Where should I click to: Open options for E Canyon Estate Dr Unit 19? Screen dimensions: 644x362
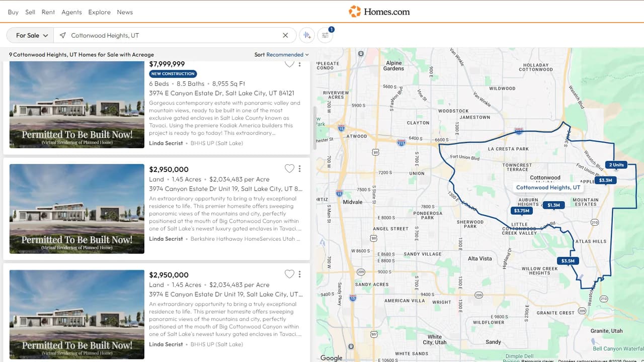pyautogui.click(x=300, y=275)
